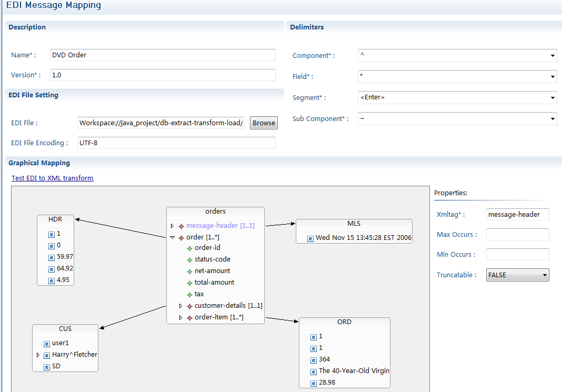
Task: Open the Component delimiter dropdown
Action: [x=553, y=56]
